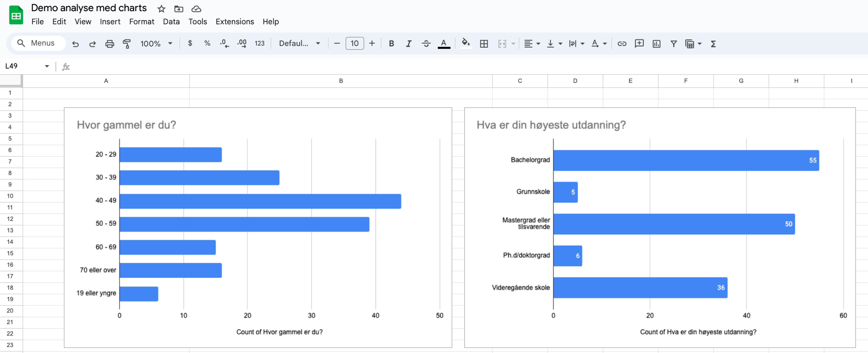Image resolution: width=868 pixels, height=353 pixels.
Task: Decrease font size with minus button
Action: 337,43
